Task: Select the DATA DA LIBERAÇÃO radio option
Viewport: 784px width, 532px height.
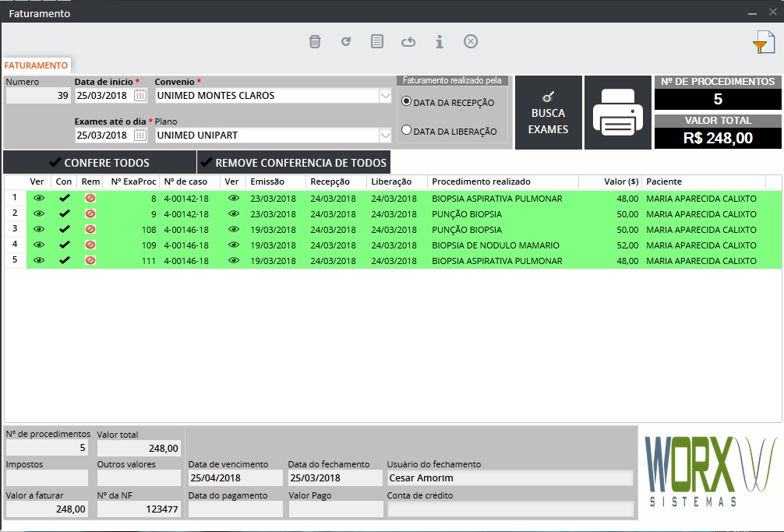Action: click(407, 130)
